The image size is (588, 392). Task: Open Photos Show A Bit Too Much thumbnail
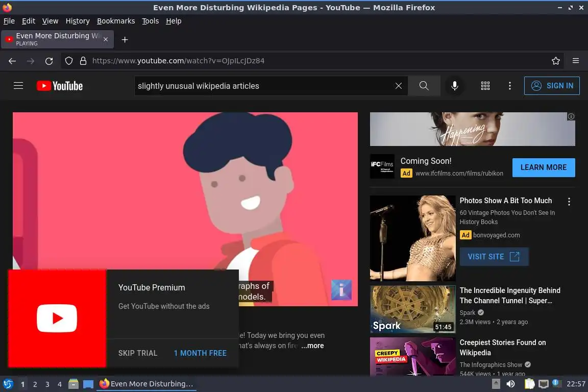coord(412,238)
